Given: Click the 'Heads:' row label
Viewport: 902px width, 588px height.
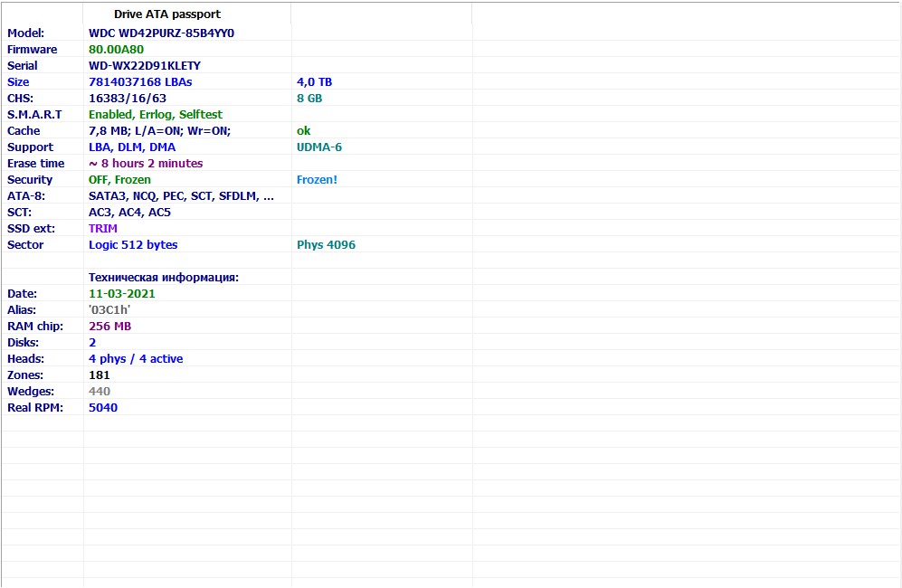Looking at the screenshot, I should pyautogui.click(x=26, y=359).
